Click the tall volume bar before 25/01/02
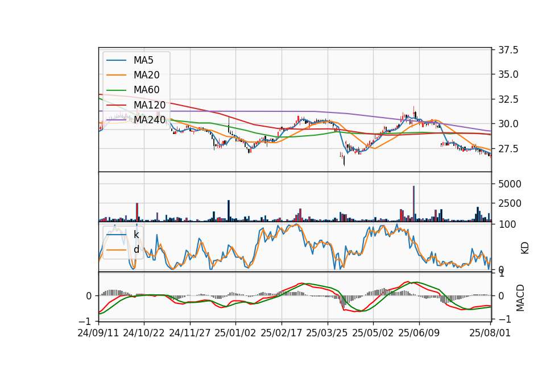This screenshot has width=546, height=392. click(x=229, y=211)
